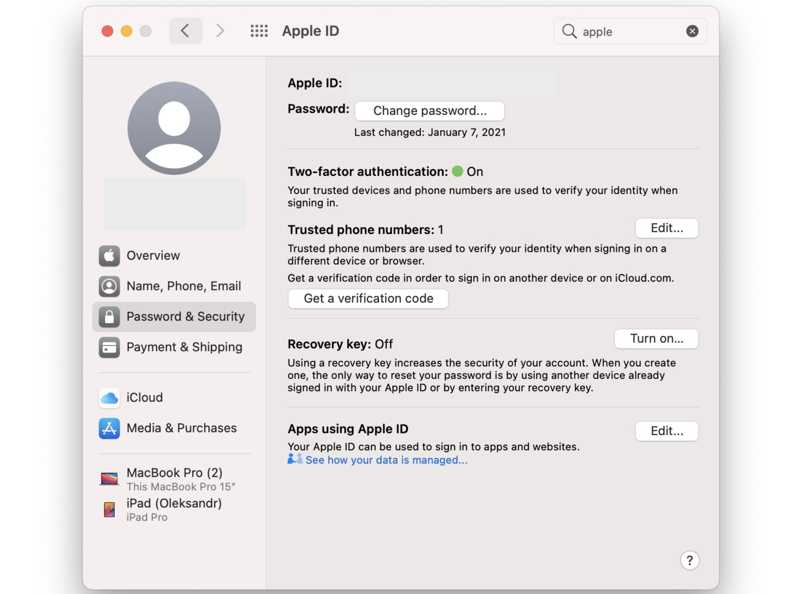Open the Overview section
Viewport: 800px width, 594px height.
point(174,256)
